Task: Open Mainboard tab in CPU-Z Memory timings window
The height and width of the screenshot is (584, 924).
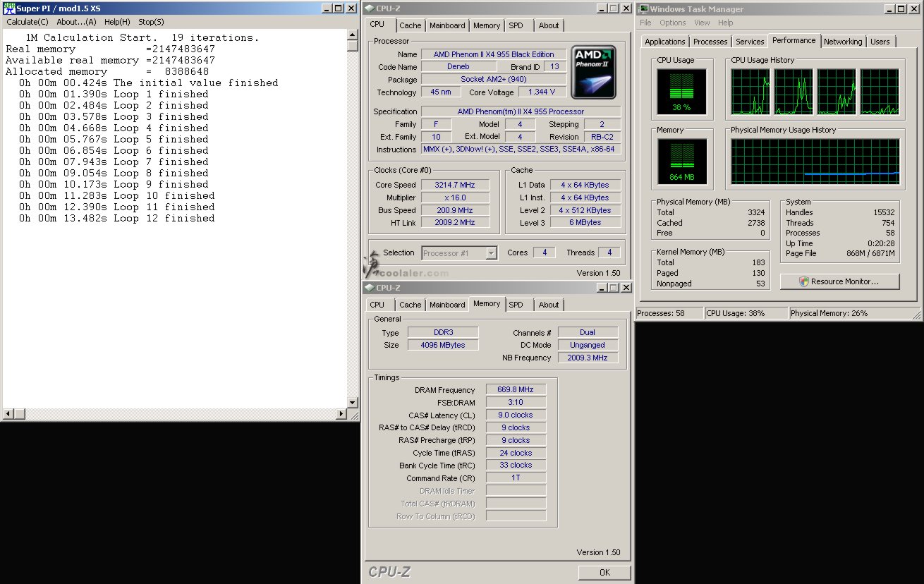Action: (447, 305)
